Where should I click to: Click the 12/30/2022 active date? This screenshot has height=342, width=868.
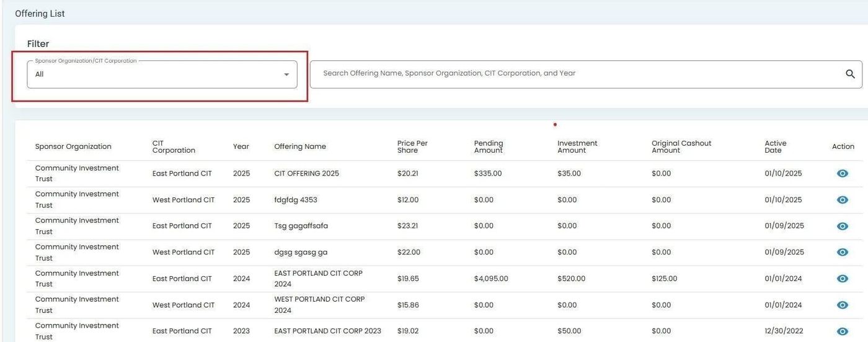[x=784, y=331]
